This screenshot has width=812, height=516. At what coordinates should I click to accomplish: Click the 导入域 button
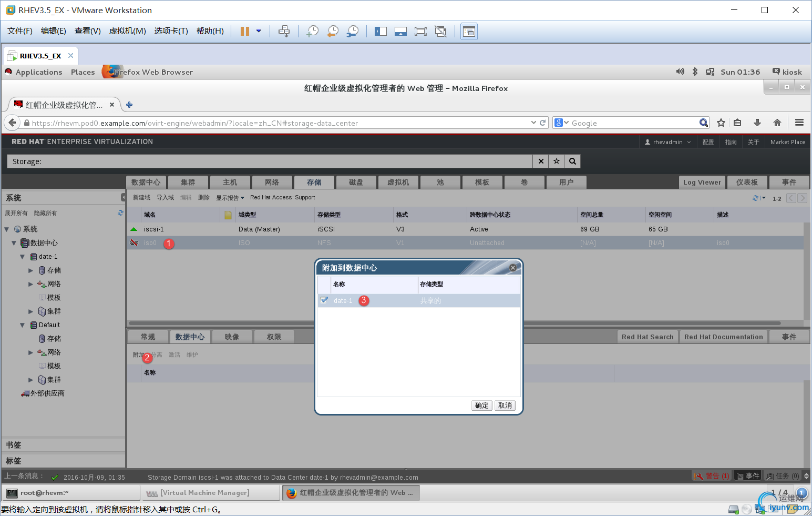(165, 198)
